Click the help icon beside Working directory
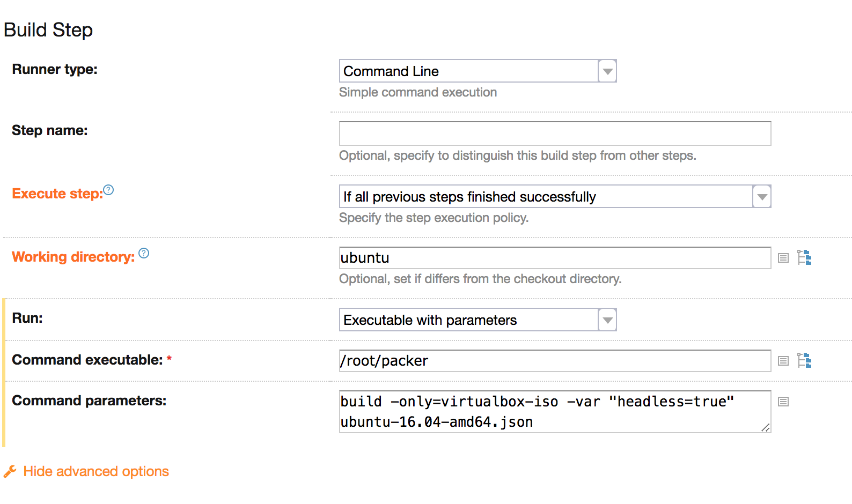The width and height of the screenshot is (852, 504). coord(144,253)
